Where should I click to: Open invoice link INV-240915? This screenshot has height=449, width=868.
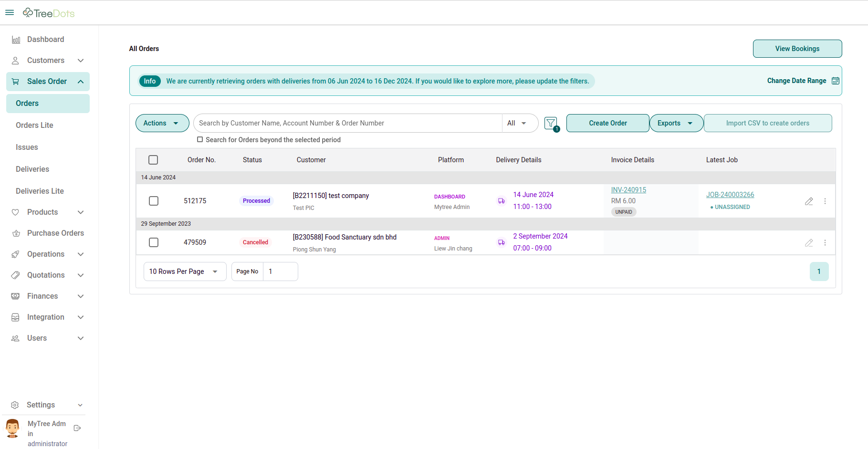(x=628, y=190)
